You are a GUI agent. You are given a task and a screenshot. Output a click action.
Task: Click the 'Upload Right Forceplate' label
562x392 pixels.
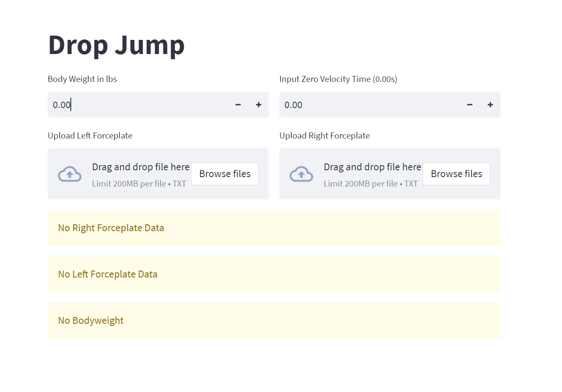pos(324,136)
